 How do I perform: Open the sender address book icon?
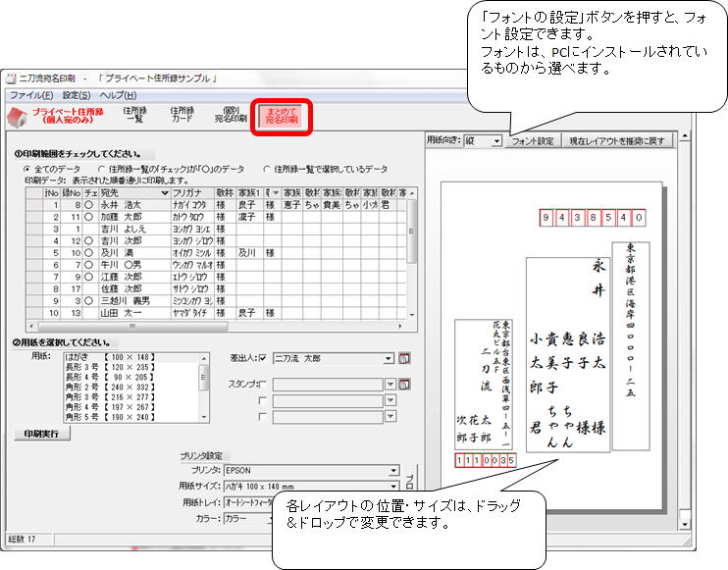tap(403, 359)
